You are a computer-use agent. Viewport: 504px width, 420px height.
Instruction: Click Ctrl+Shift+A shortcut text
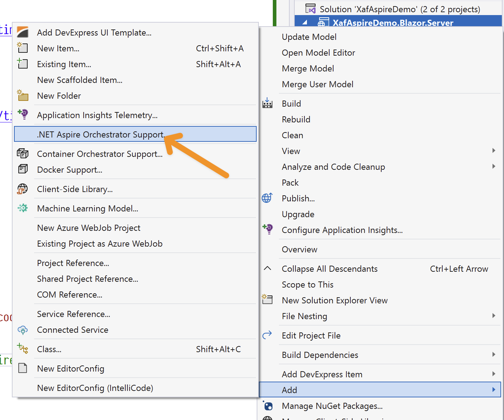[x=220, y=48]
